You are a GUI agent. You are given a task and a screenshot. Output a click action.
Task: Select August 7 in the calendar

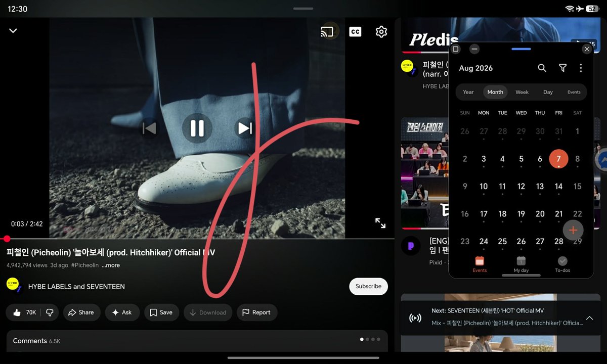tap(558, 159)
